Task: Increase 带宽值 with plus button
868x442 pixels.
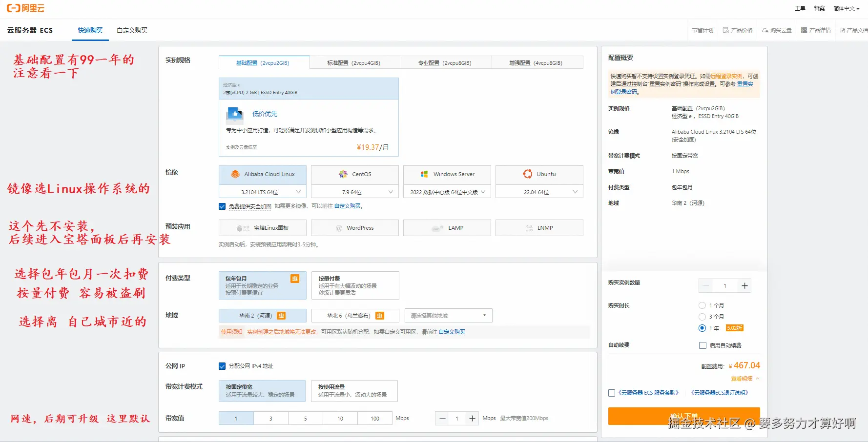Action: pyautogui.click(x=472, y=419)
